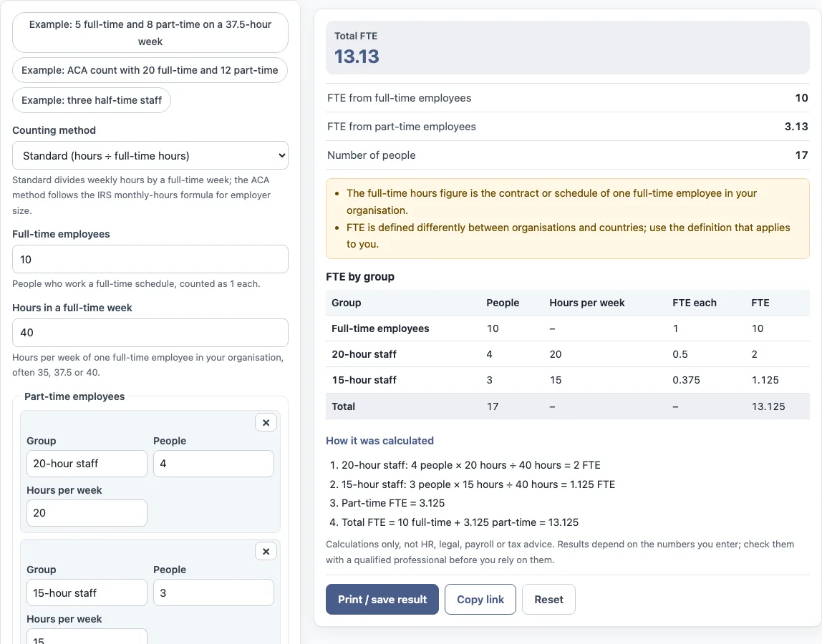Image resolution: width=822 pixels, height=644 pixels.
Task: Click the Reset button
Action: [x=549, y=600]
